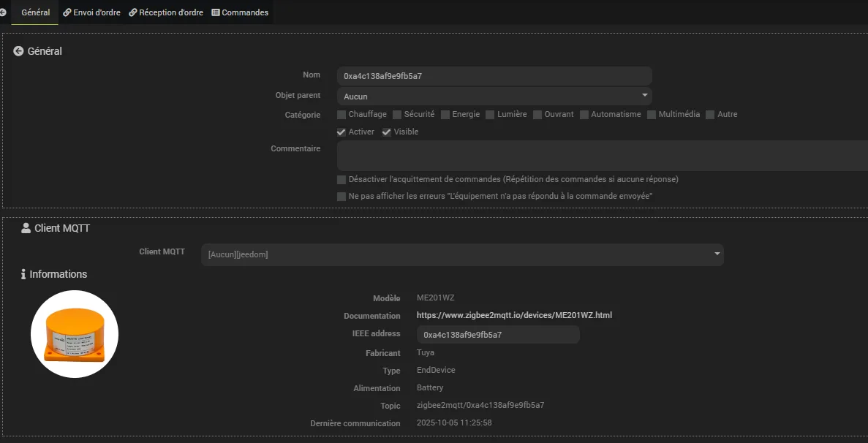The height and width of the screenshot is (443, 868).
Task: Click into the Nom text field
Action: click(494, 76)
